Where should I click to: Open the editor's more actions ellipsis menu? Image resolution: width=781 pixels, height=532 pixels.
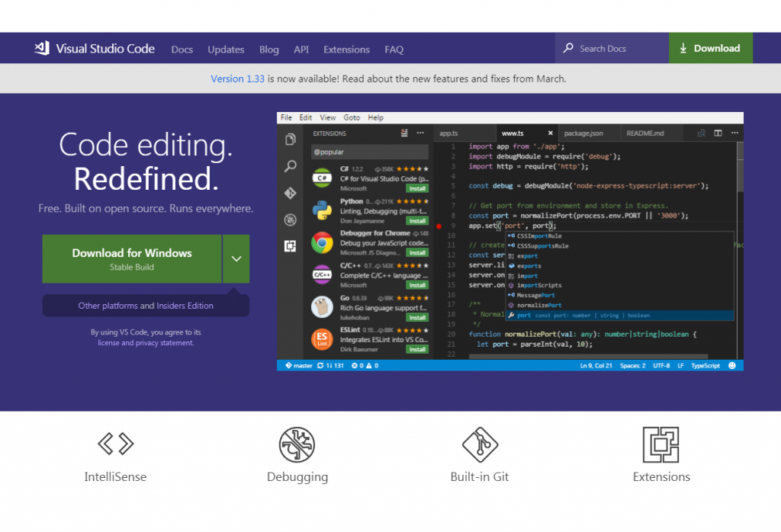click(734, 133)
